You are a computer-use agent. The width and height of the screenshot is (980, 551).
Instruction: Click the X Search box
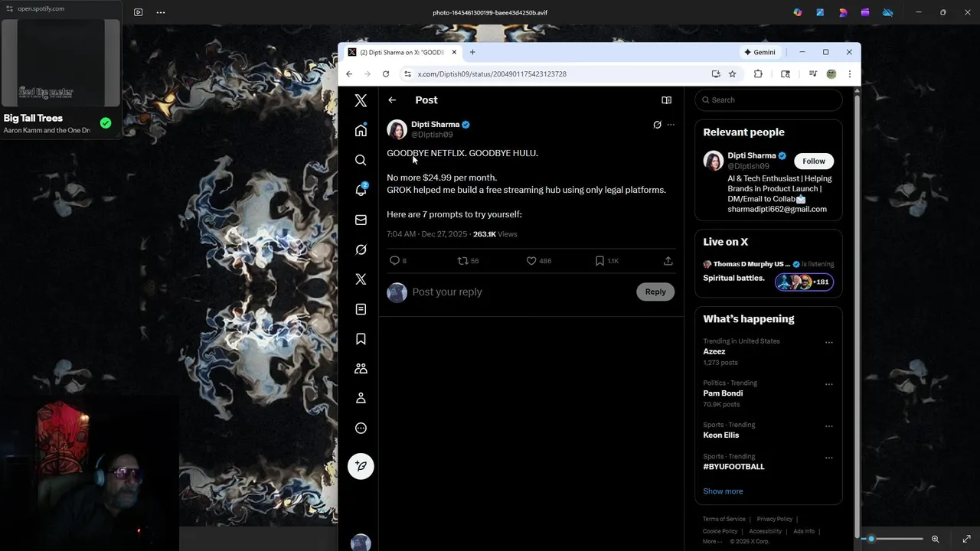(x=768, y=100)
